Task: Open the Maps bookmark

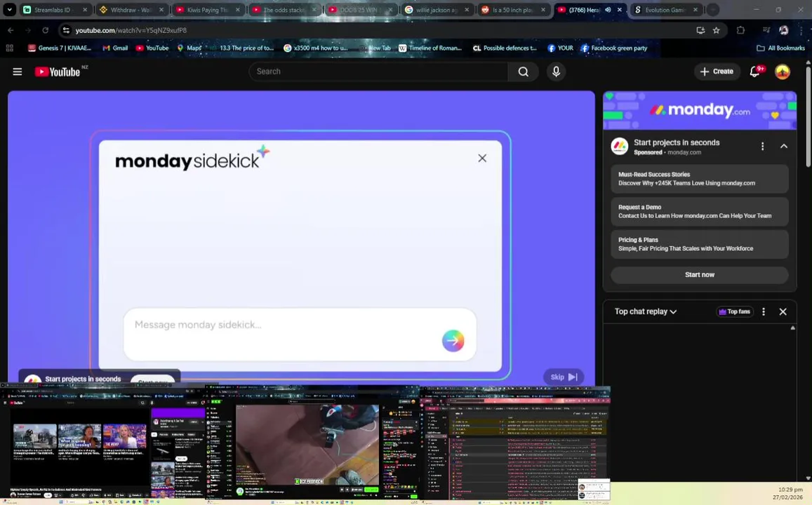Action: [189, 48]
